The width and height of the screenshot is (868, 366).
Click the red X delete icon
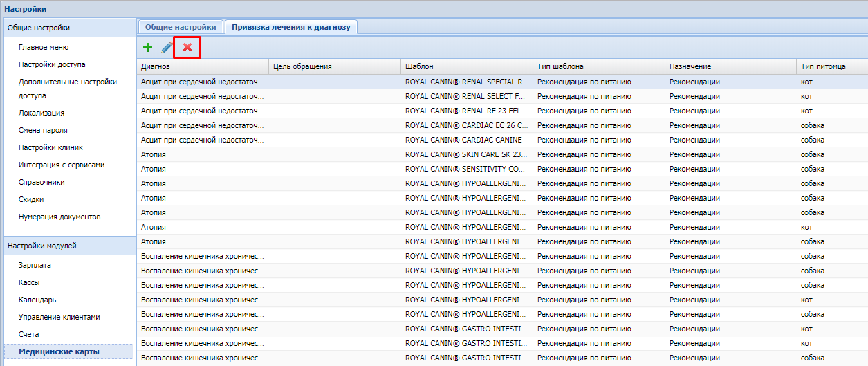(x=187, y=48)
